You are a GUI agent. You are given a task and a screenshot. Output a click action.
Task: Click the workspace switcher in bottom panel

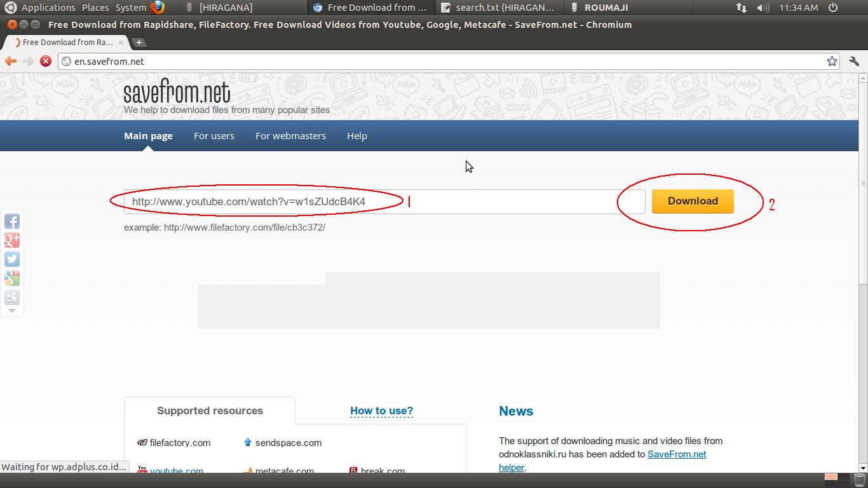point(836,480)
